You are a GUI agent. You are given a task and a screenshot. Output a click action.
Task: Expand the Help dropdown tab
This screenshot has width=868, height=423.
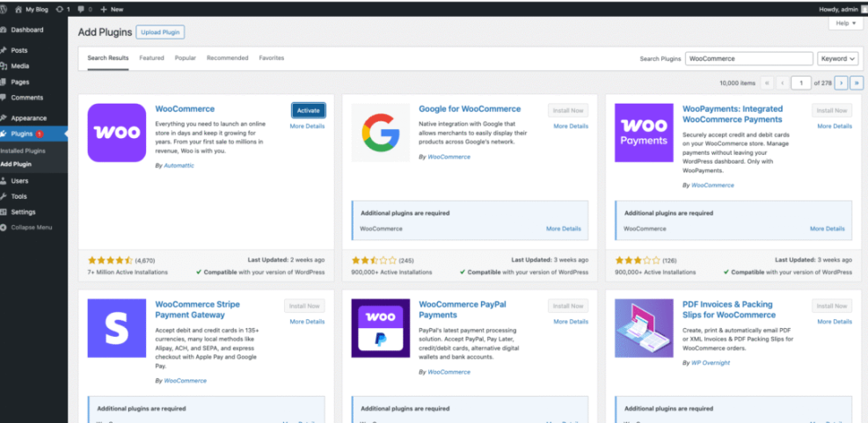pyautogui.click(x=846, y=23)
